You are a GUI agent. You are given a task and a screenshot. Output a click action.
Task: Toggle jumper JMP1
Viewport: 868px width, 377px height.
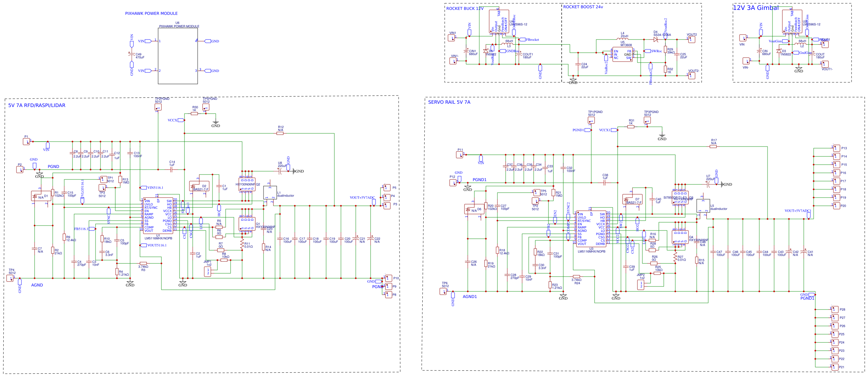208,271
